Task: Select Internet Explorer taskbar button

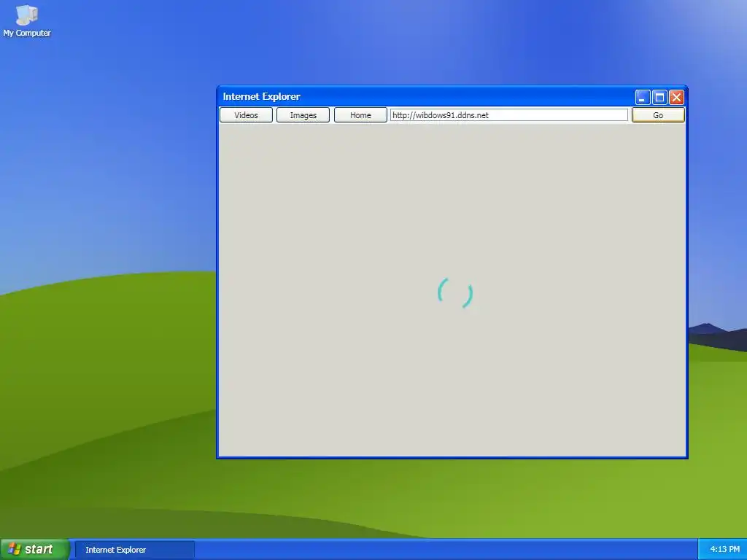Action: (134, 550)
